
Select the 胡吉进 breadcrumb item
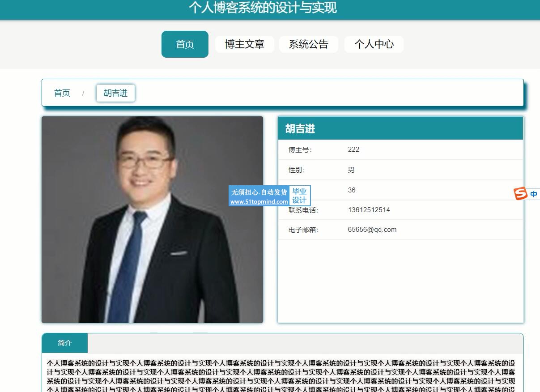click(x=115, y=93)
